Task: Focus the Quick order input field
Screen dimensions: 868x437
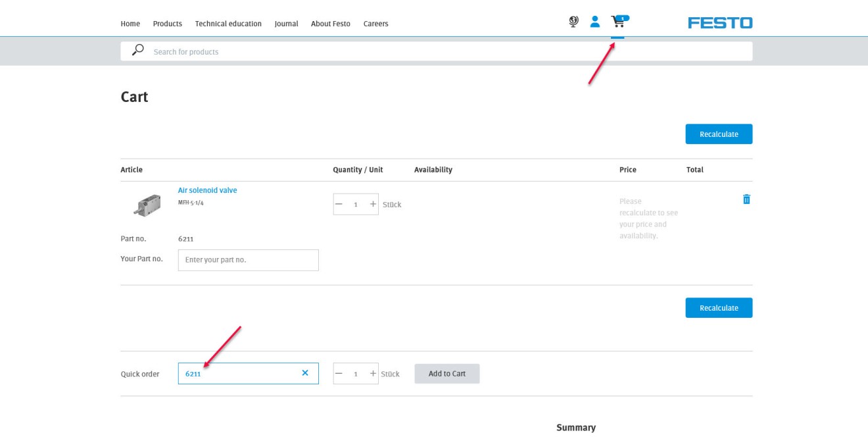Action: coord(249,374)
